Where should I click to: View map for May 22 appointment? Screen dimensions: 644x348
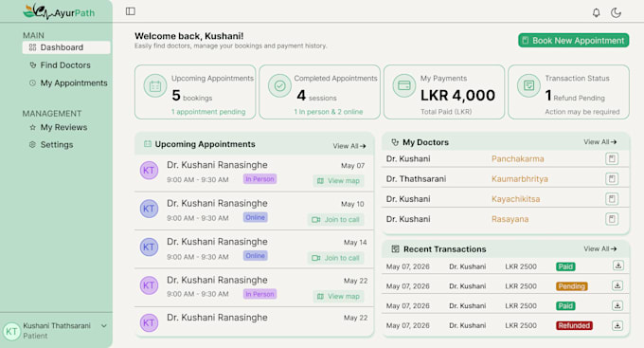coord(338,296)
